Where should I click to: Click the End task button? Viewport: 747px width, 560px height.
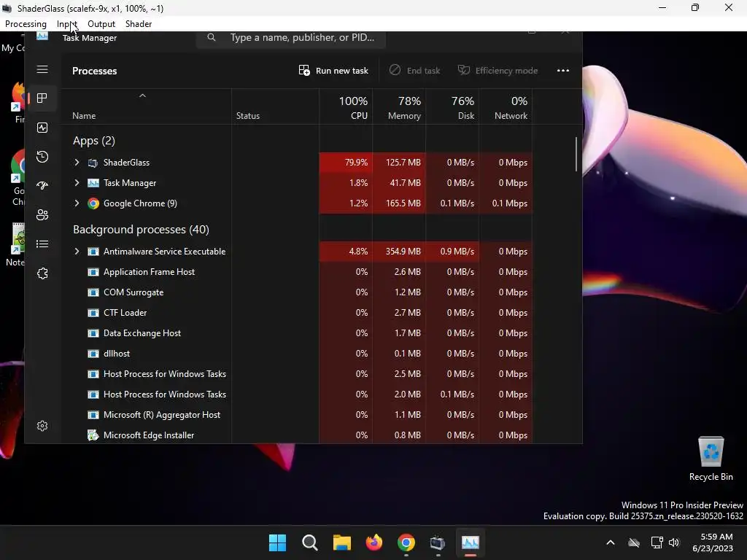[x=414, y=71]
